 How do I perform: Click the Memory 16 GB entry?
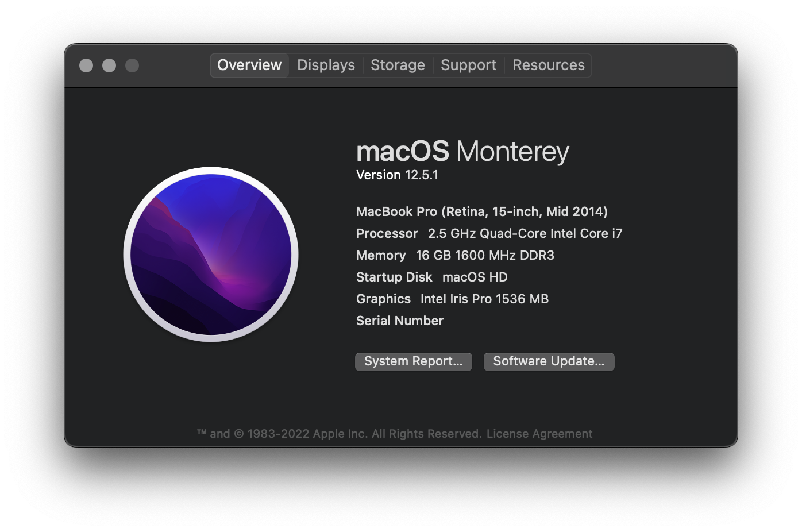click(x=455, y=256)
